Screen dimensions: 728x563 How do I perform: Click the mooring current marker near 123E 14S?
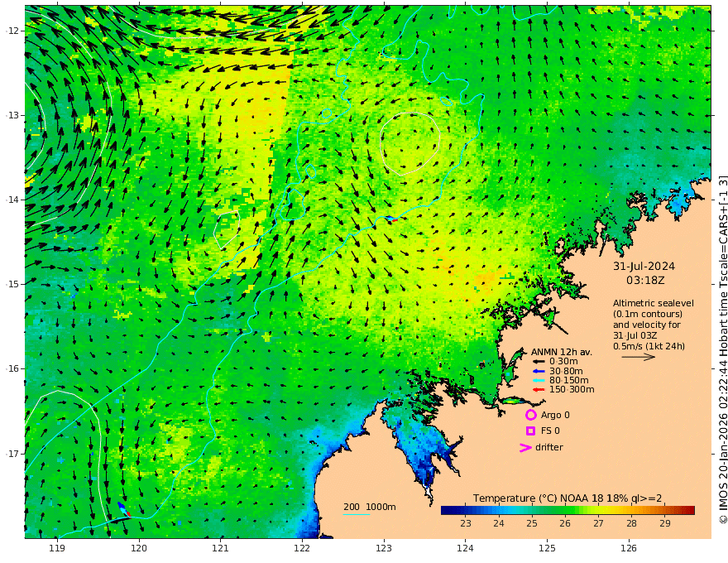pos(392,219)
